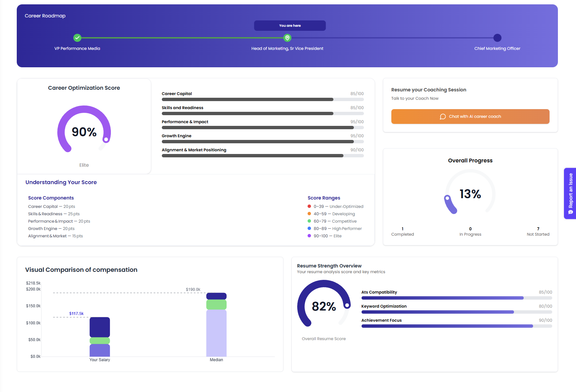
Task: Click the Your Salary dark blue bar segment
Action: [x=100, y=327]
